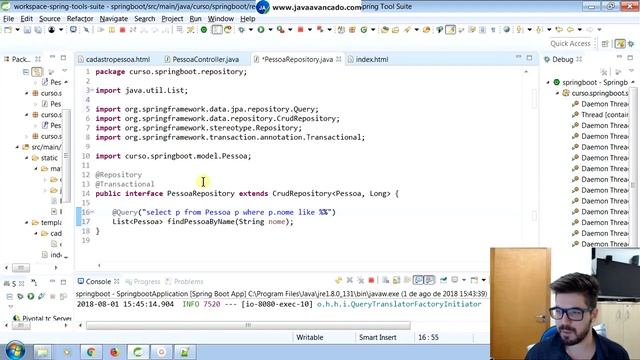The width and height of the screenshot is (640, 360).
Task: Click the Search flashlight toolbar icon
Action: (x=407, y=30)
